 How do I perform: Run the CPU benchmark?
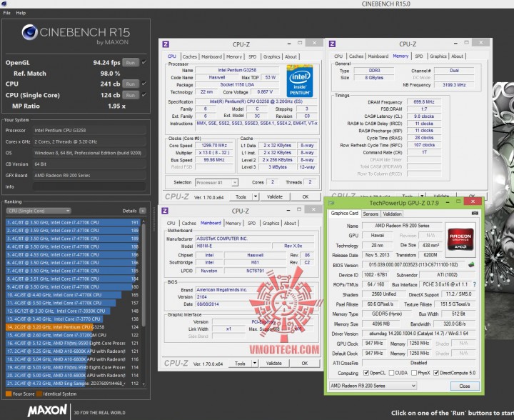point(131,84)
